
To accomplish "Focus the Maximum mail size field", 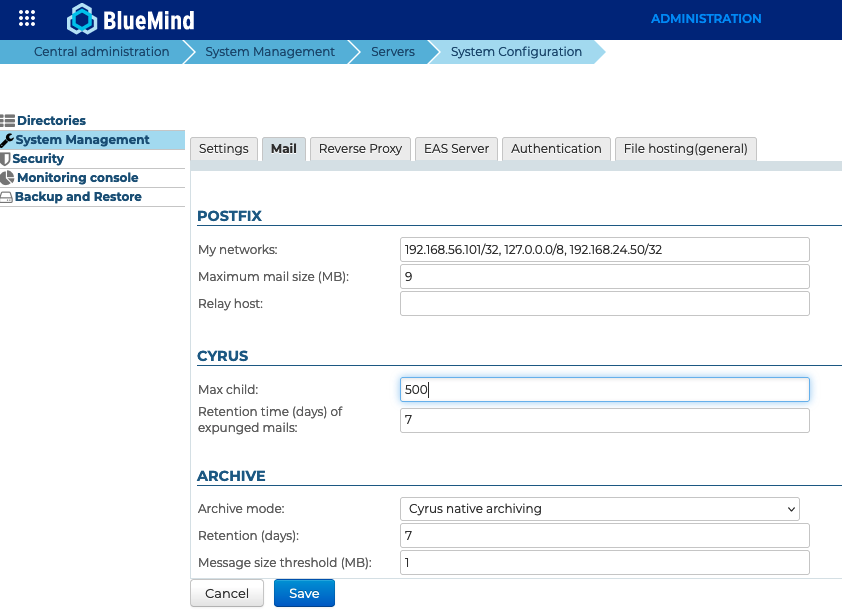I will (605, 277).
